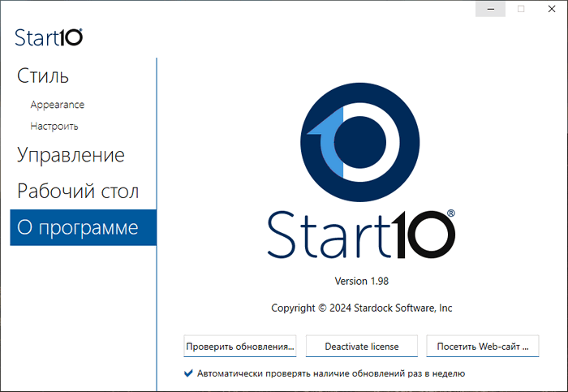This screenshot has height=392, width=568.
Task: Click the Start10 logo in sidebar header
Action: 49,37
